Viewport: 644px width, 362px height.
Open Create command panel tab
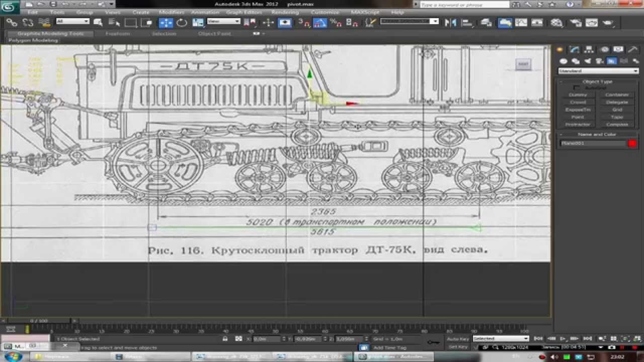tap(560, 50)
